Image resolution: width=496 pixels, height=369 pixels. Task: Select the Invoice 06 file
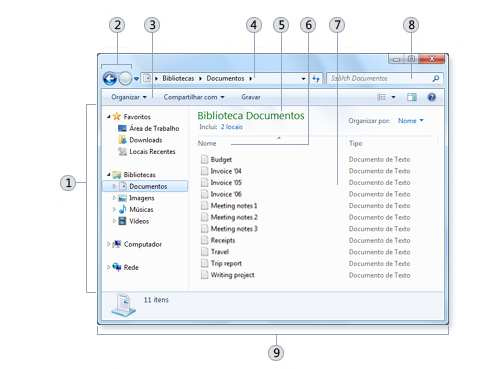click(226, 194)
